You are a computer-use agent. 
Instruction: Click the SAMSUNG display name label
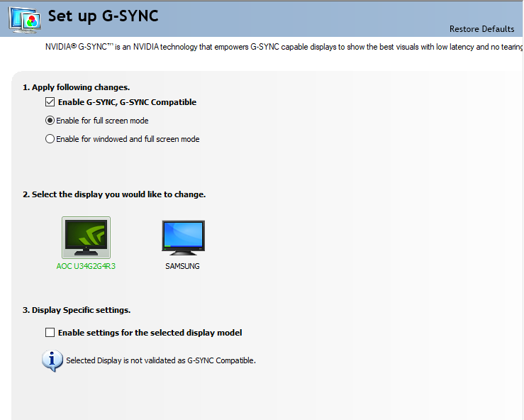click(x=182, y=267)
